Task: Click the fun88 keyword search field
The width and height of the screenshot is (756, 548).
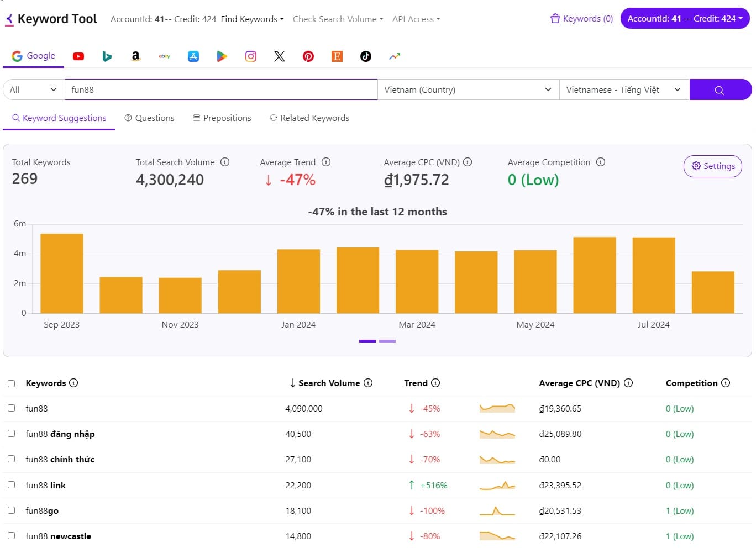Action: (221, 89)
